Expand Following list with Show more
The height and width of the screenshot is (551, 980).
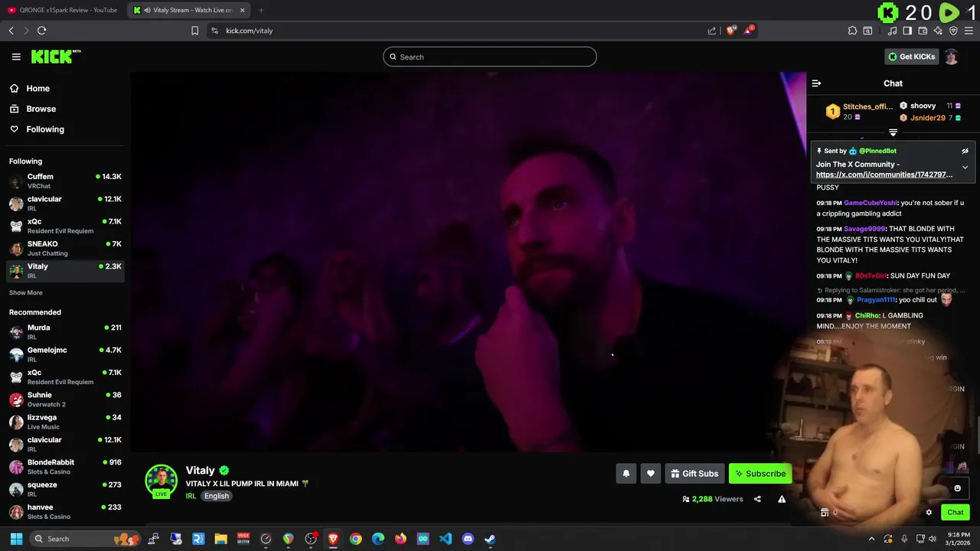[26, 292]
